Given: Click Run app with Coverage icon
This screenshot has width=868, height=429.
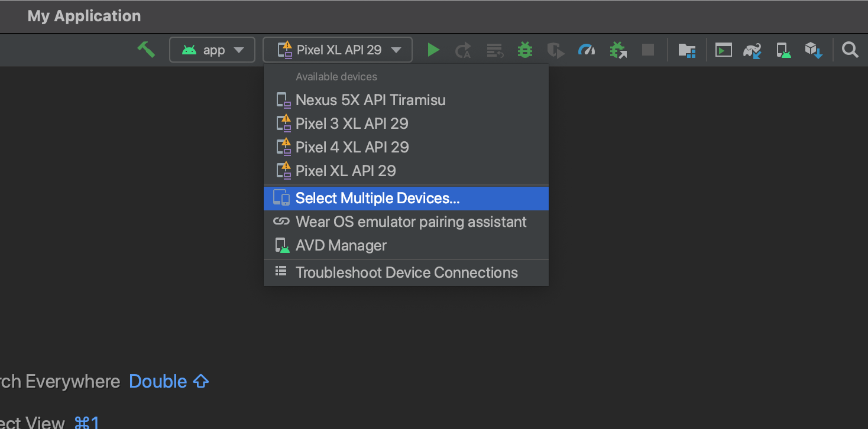Looking at the screenshot, I should (555, 50).
